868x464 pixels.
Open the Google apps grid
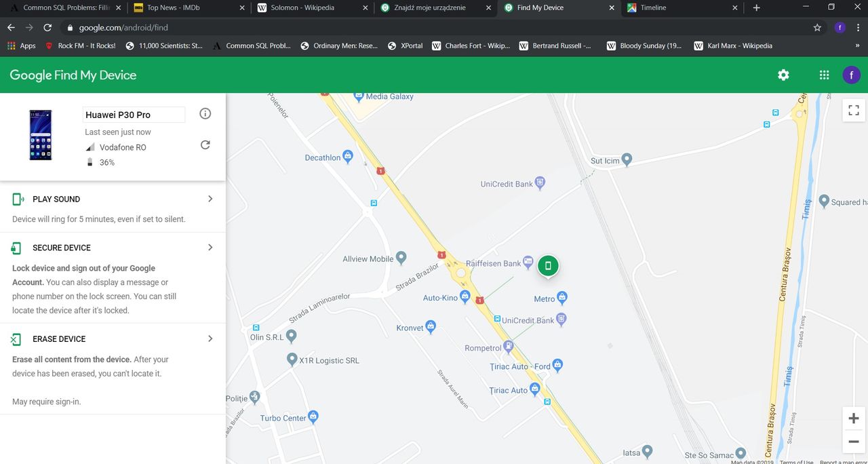[x=824, y=75]
